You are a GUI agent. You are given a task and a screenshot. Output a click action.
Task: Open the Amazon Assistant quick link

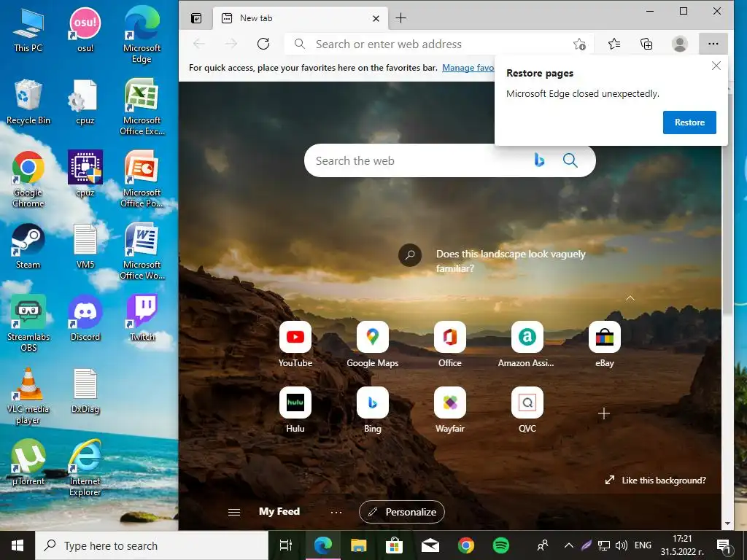click(x=527, y=344)
